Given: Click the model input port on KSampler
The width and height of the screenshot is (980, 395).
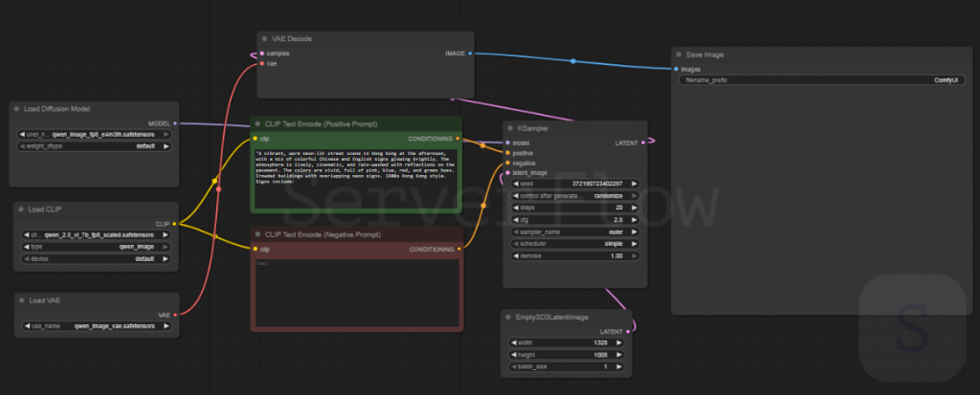Looking at the screenshot, I should coord(507,143).
